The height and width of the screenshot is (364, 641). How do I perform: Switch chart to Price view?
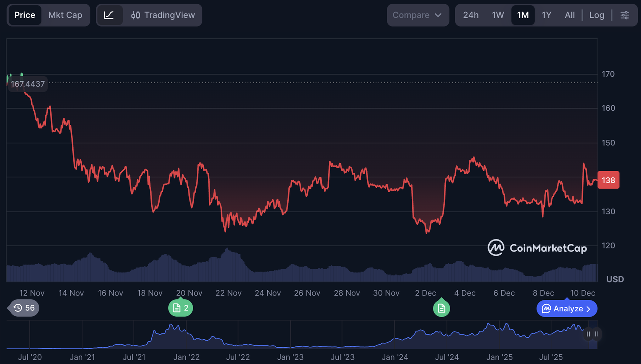tap(25, 15)
